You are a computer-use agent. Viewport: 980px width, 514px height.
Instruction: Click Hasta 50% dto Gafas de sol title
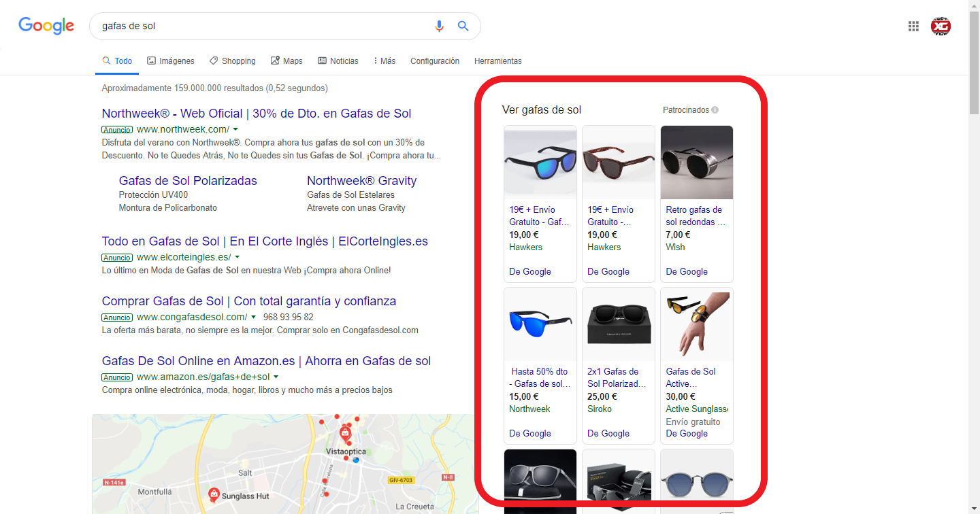point(540,378)
